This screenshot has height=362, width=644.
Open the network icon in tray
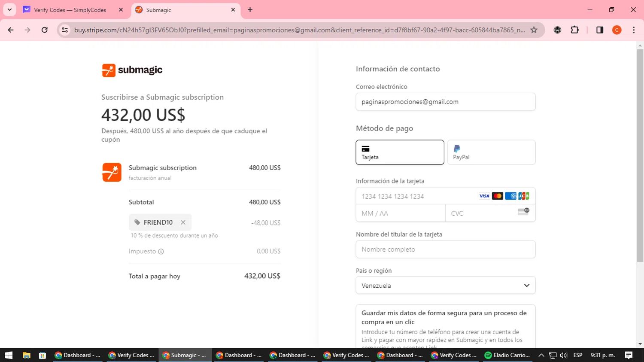(x=553, y=355)
